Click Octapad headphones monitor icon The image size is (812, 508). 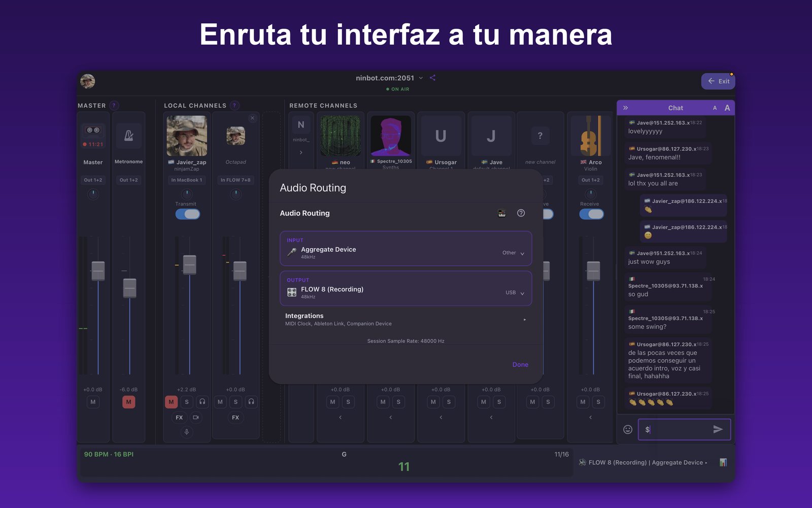[x=251, y=402]
